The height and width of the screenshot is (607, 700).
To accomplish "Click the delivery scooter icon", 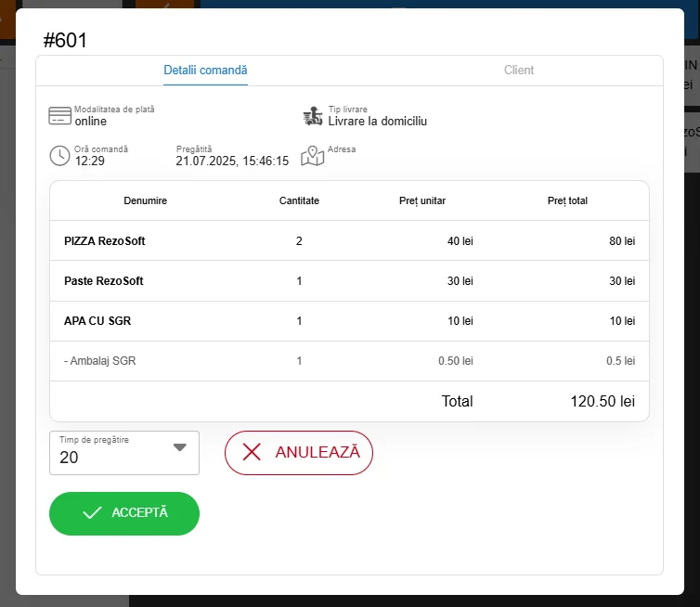I will (x=313, y=116).
